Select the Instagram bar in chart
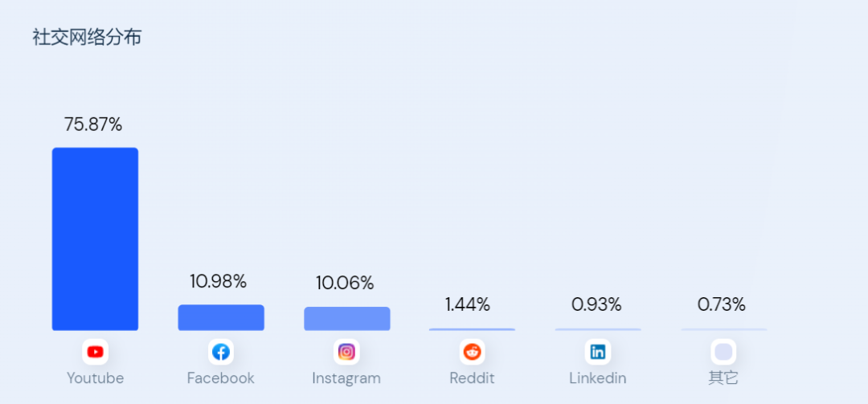 [x=346, y=319]
